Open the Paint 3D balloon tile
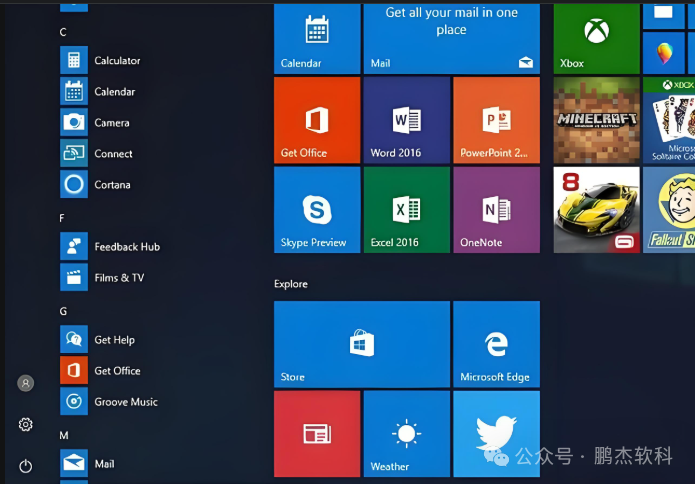 [x=664, y=53]
